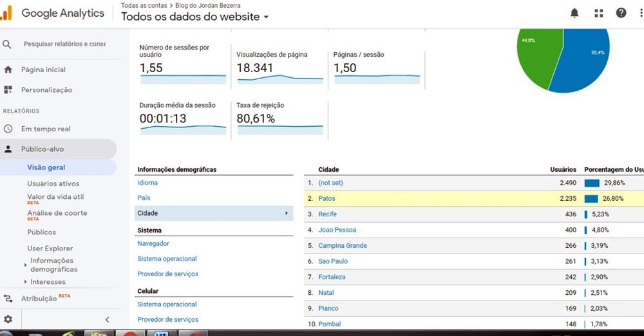Screen dimensions: 644x336
Task: Select the Taxa de rejeição metric 80,61%
Action: [280, 119]
